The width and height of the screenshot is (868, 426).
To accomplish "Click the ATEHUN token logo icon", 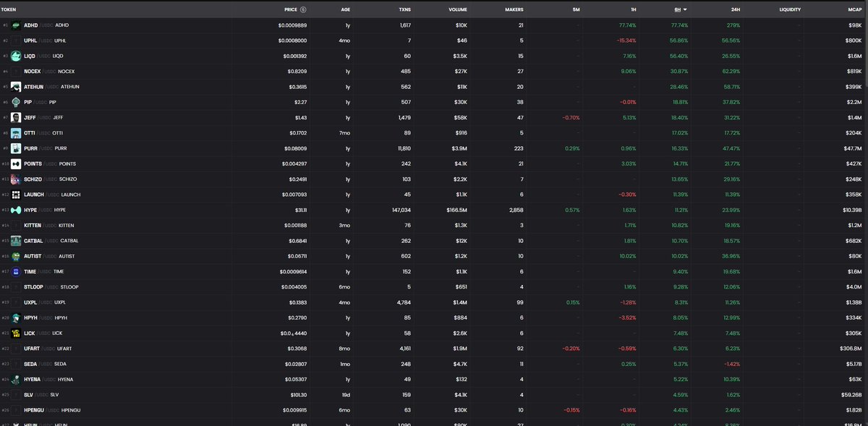I will click(x=16, y=87).
